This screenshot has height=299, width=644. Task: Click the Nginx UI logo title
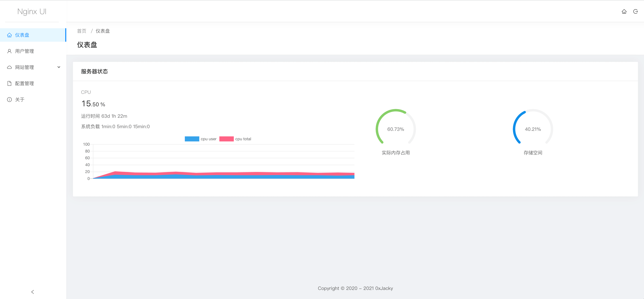pyautogui.click(x=32, y=11)
